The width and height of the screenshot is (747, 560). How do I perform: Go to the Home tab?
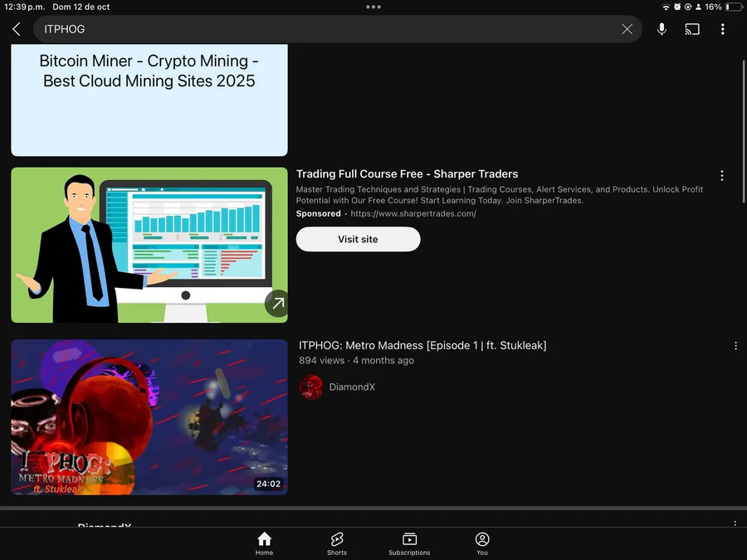[x=264, y=543]
